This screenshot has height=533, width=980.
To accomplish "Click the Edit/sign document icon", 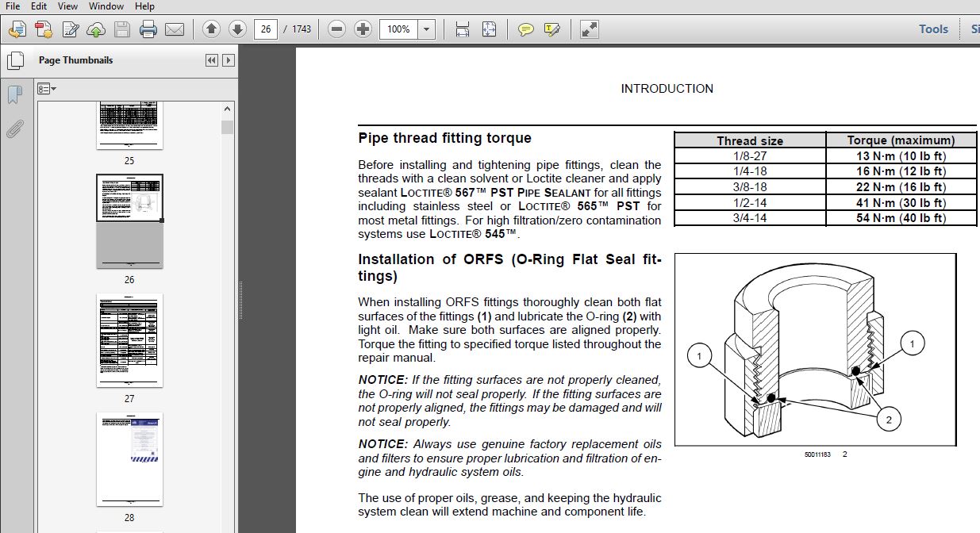I will point(71,30).
